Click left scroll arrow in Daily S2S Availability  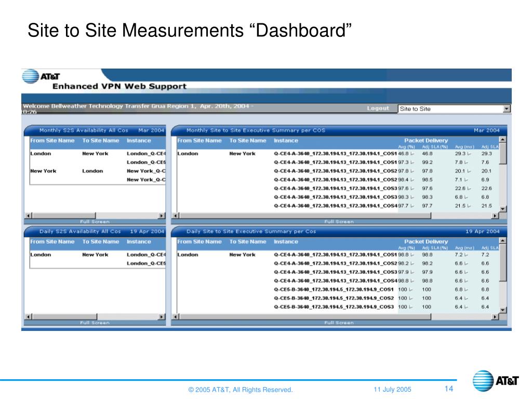[29, 316]
